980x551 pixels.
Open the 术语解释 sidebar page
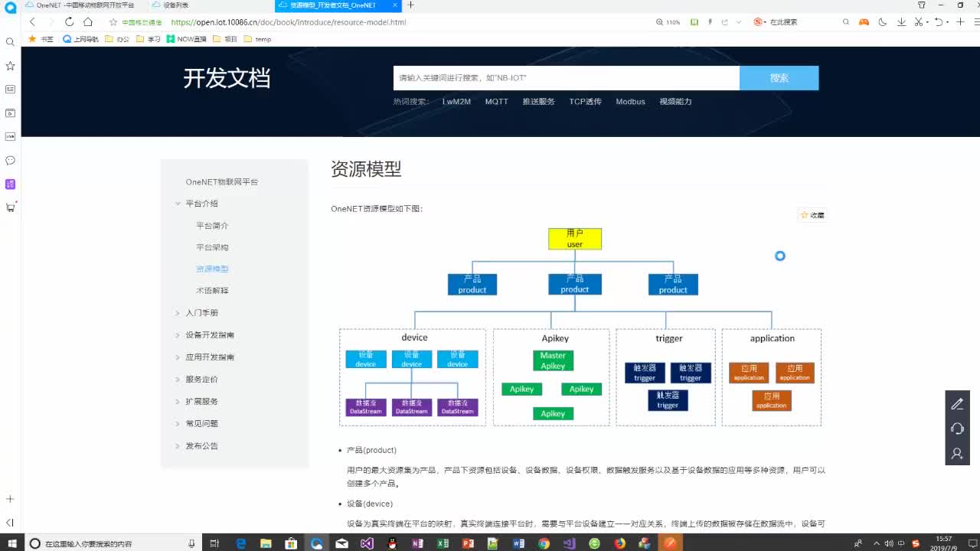click(x=212, y=291)
